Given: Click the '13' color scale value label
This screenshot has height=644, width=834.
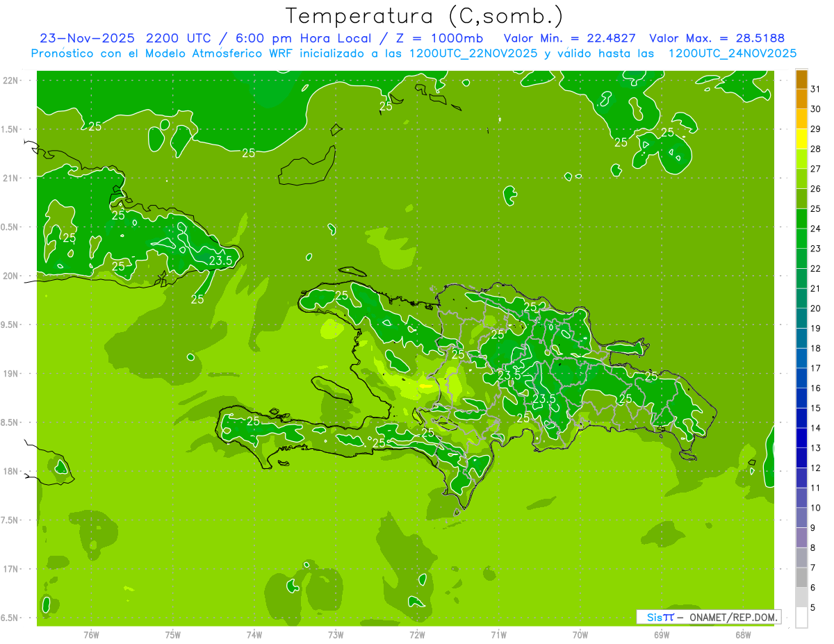Looking at the screenshot, I should tap(816, 448).
